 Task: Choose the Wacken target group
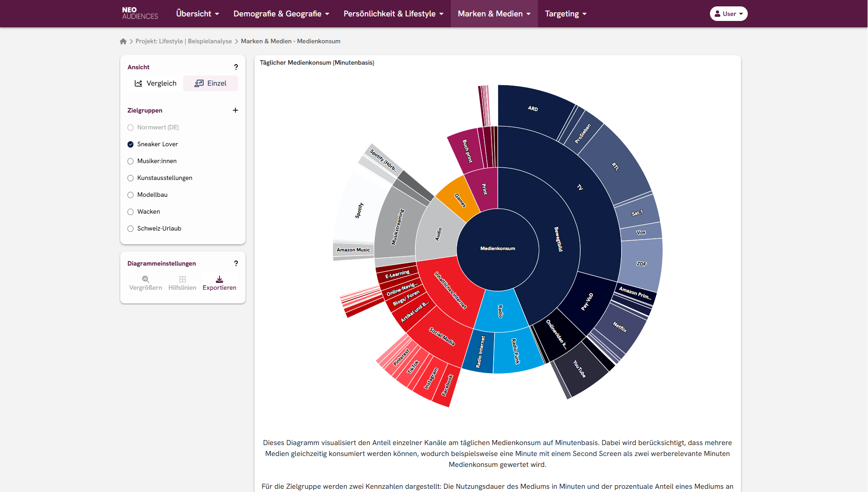pos(131,212)
